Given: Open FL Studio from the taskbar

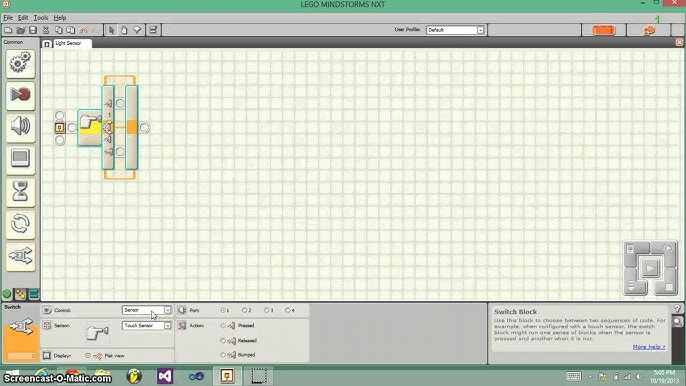Looking at the screenshot, I should (134, 376).
